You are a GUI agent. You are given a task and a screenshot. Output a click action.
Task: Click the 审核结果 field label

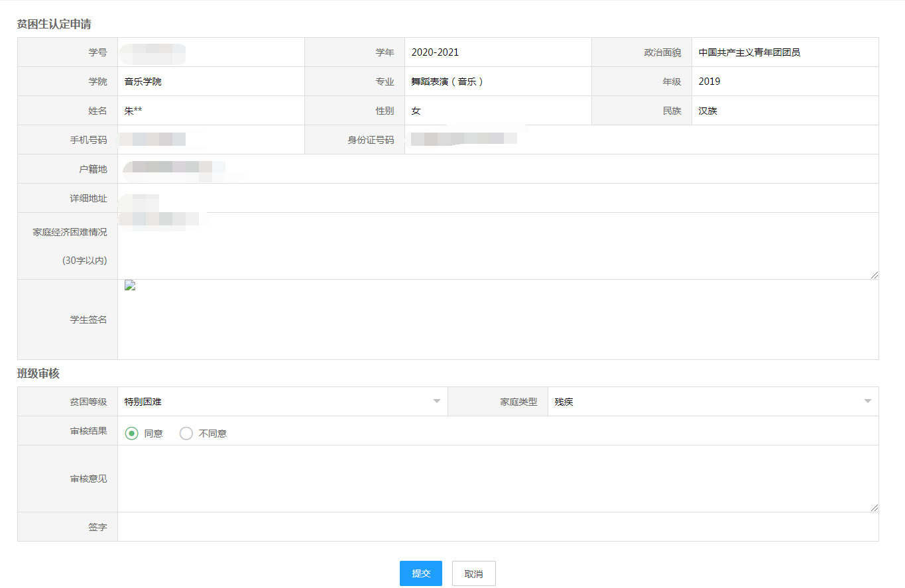88,431
